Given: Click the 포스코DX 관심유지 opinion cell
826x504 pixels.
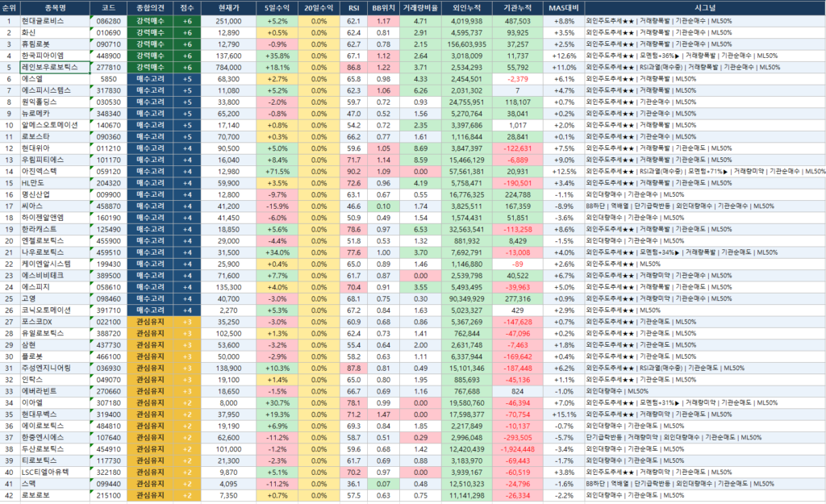Looking at the screenshot, I should (150, 322).
